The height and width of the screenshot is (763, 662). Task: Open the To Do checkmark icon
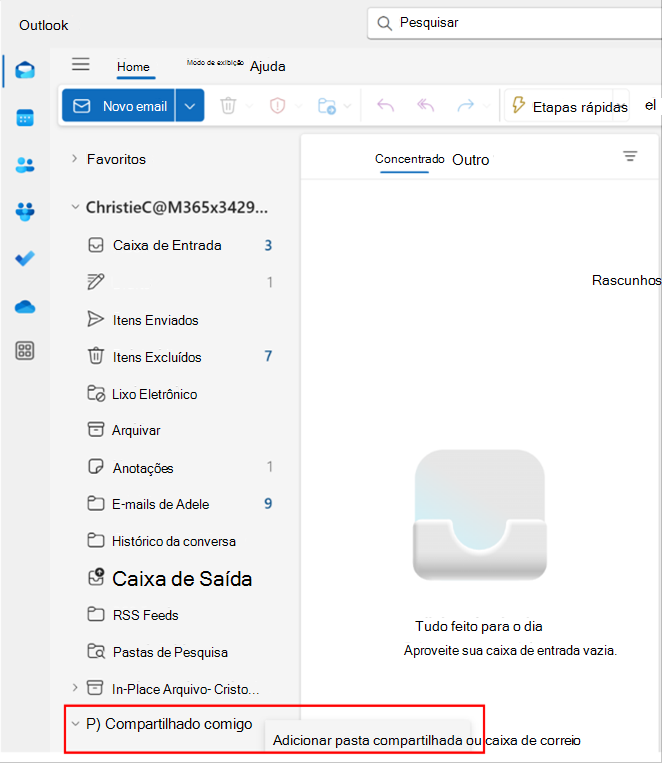click(25, 258)
